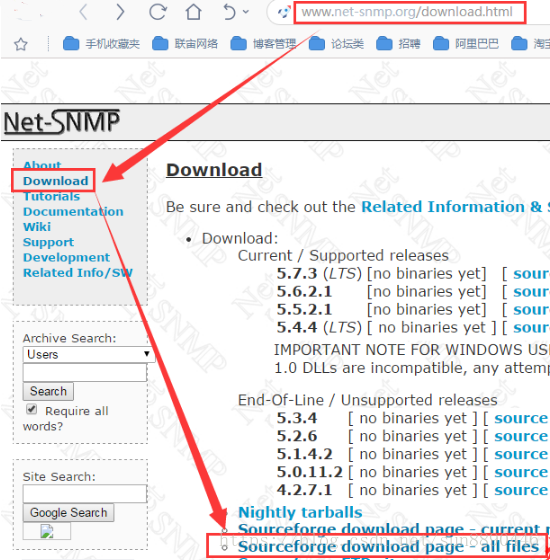This screenshot has height=560, width=550.
Task: Open the Related Info/SW sidebar link
Action: [x=78, y=273]
